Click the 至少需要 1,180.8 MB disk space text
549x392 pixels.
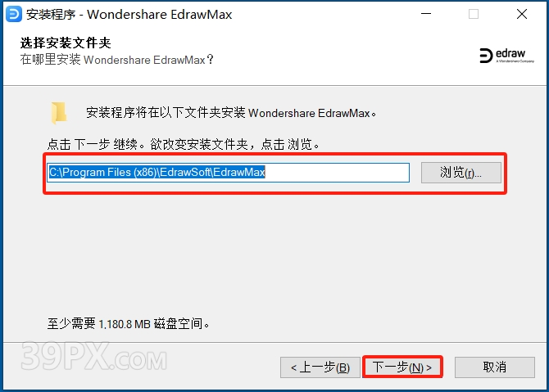(128, 324)
